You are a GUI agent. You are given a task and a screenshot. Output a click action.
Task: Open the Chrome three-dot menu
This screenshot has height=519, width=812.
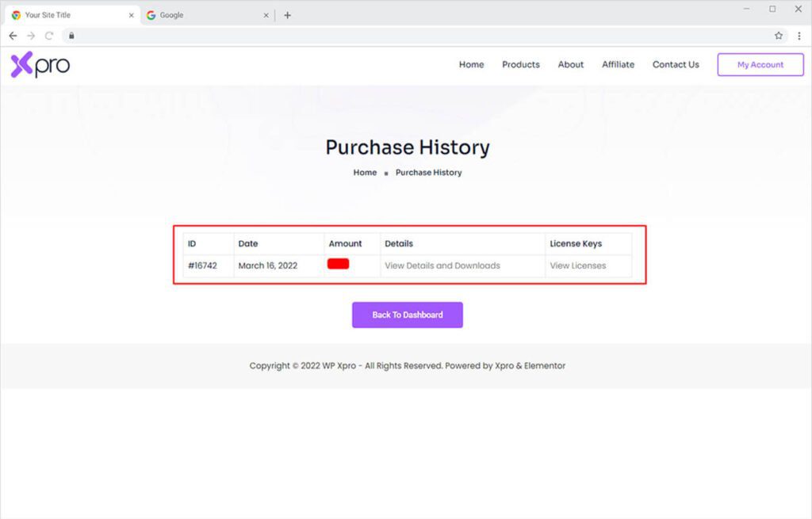799,36
